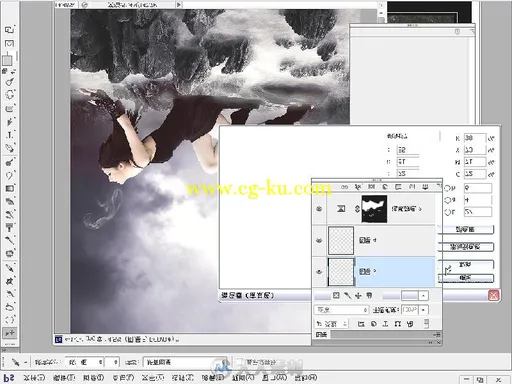Select the Quick Selection wand tool
512x384 pixels.
(9, 294)
